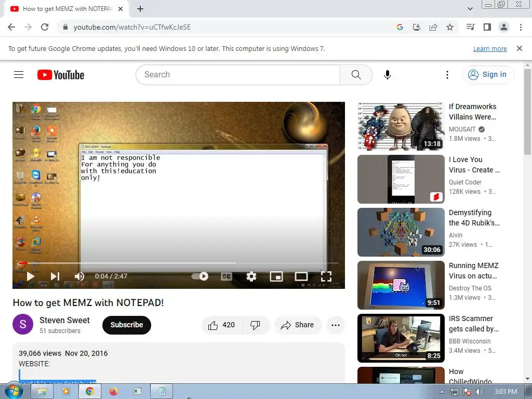Mute the video volume
This screenshot has height=399, width=532.
[79, 276]
